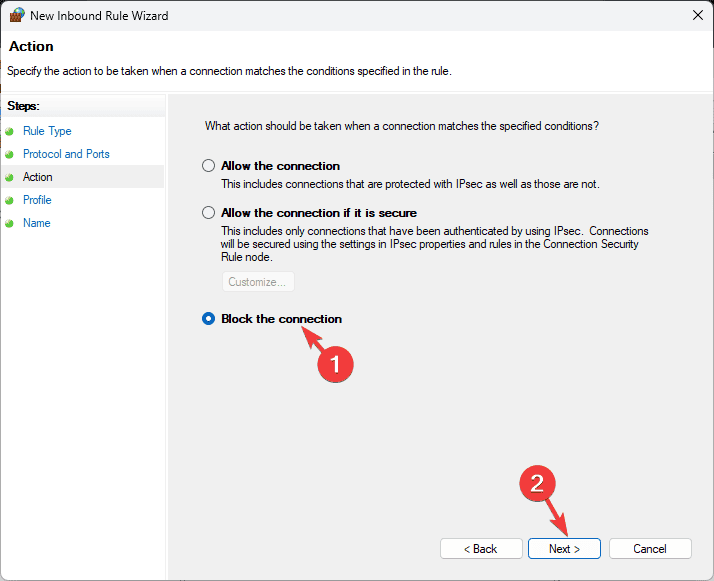Click the Allow the connection label text
Screen dimensions: 714x581
[x=280, y=166]
